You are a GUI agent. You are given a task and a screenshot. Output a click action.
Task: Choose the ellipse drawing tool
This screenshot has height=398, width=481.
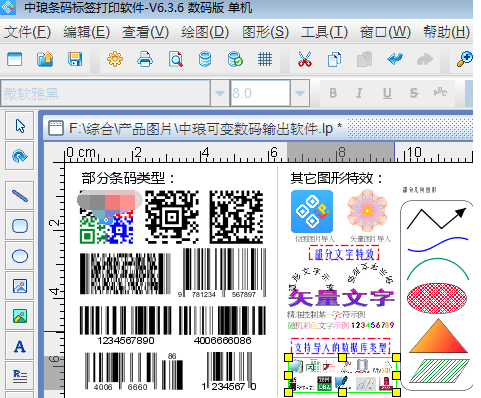pyautogui.click(x=20, y=256)
